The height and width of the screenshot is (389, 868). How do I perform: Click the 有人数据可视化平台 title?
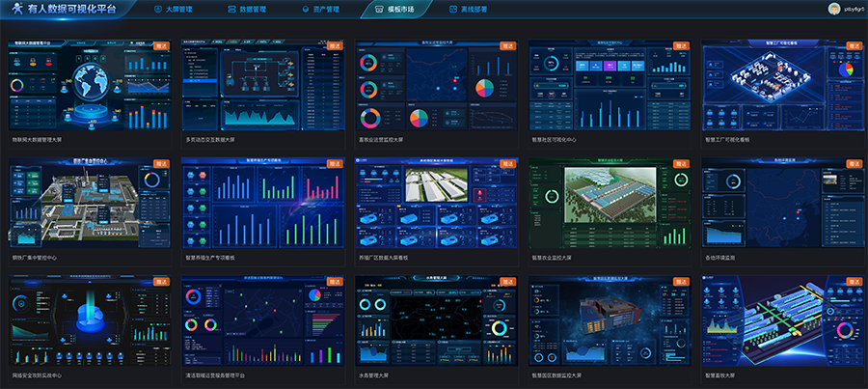pos(72,9)
